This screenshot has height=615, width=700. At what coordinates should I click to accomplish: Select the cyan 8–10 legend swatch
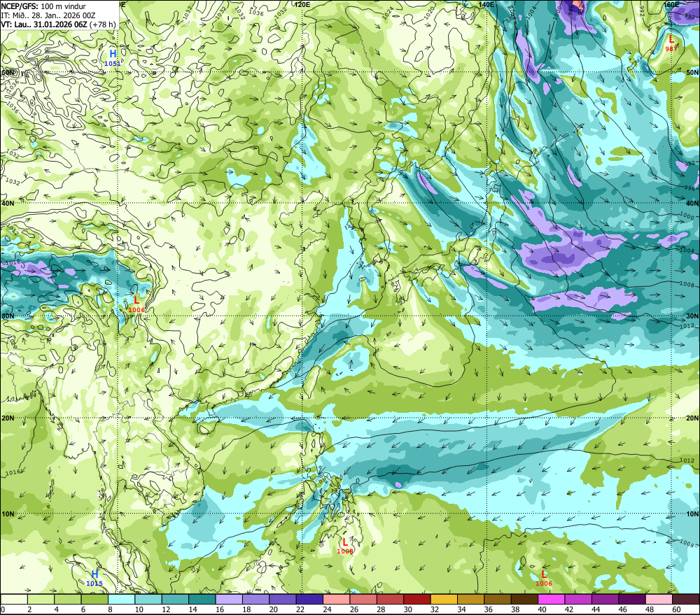click(x=121, y=600)
